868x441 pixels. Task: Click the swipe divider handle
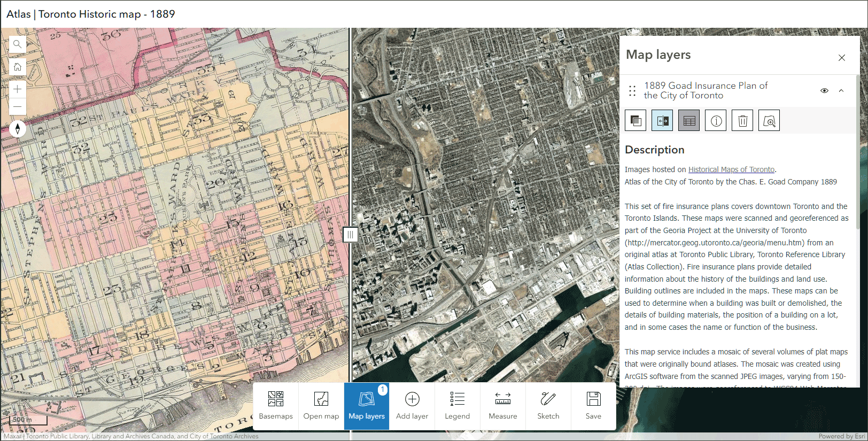pyautogui.click(x=350, y=234)
